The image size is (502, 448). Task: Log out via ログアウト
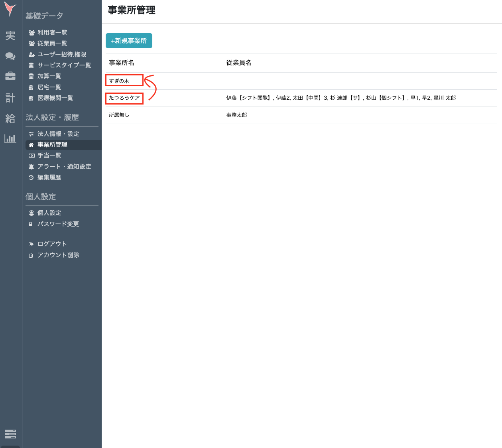pyautogui.click(x=52, y=244)
